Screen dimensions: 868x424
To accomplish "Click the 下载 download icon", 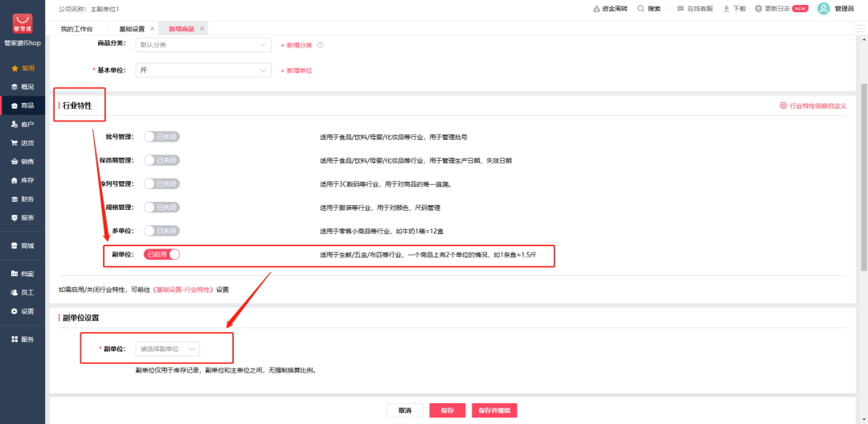I will (x=727, y=9).
